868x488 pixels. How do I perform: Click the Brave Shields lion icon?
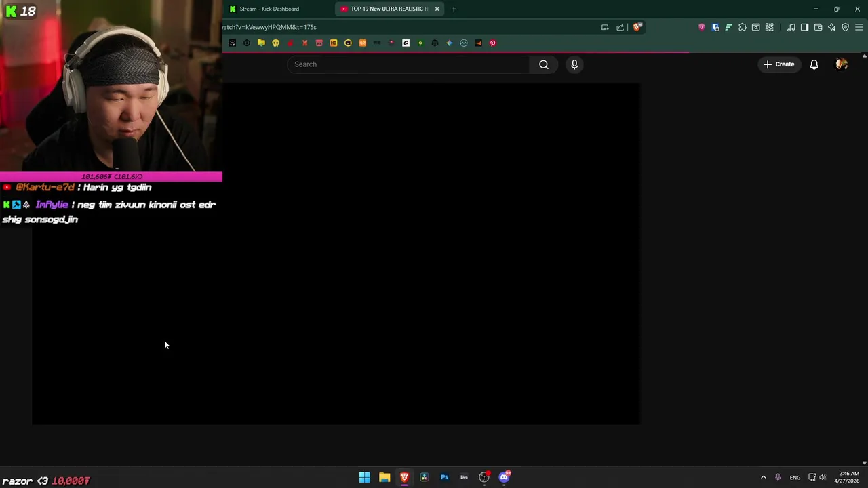click(x=637, y=27)
